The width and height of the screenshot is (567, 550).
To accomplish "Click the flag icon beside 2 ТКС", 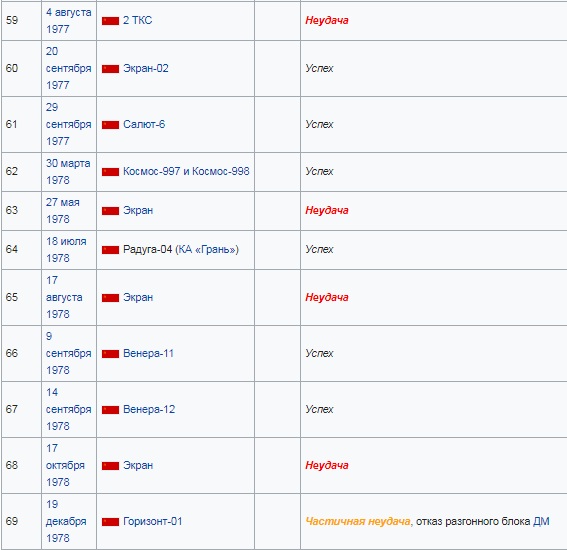I will click(x=110, y=21).
